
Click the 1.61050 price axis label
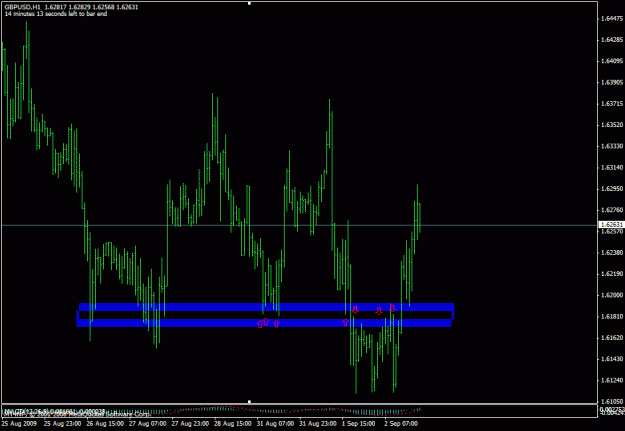coord(612,401)
